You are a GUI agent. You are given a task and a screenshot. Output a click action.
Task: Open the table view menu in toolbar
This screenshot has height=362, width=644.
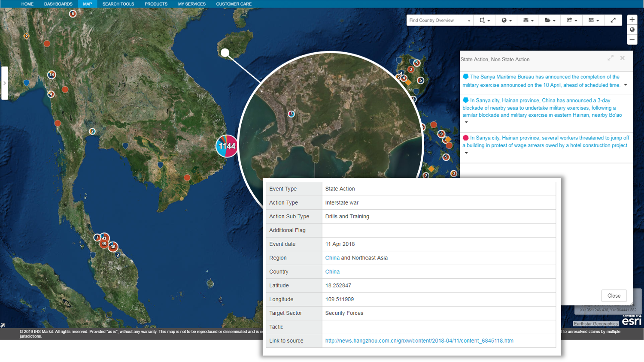(x=593, y=20)
